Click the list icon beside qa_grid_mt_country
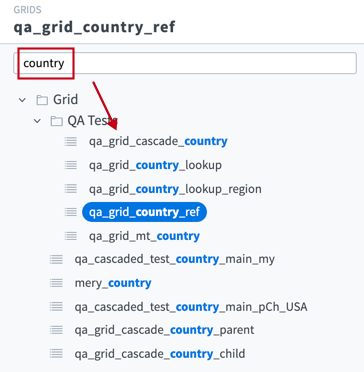The width and height of the screenshot is (364, 372). [x=71, y=236]
